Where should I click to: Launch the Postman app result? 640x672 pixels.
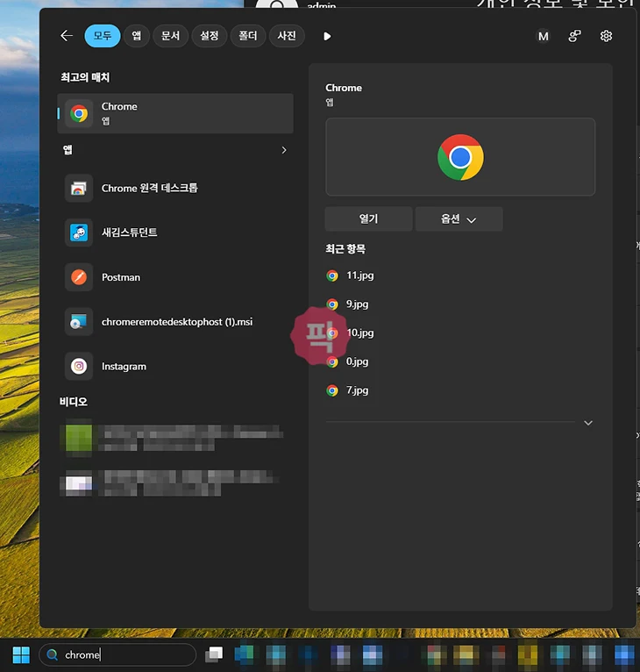[175, 277]
